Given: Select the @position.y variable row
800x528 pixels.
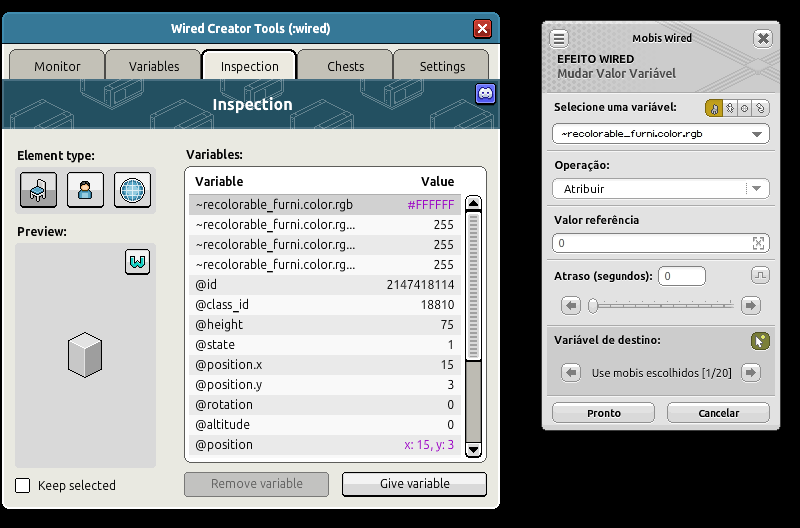Looking at the screenshot, I should click(325, 385).
